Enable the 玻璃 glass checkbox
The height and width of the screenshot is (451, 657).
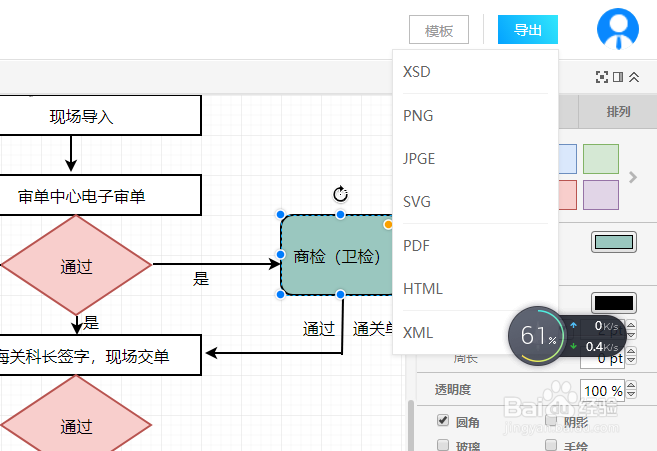click(443, 445)
